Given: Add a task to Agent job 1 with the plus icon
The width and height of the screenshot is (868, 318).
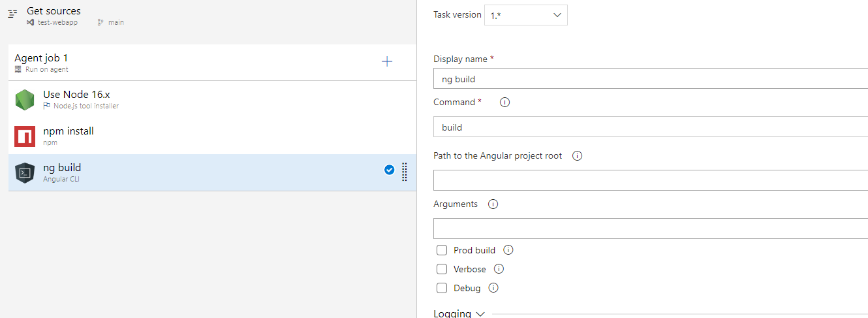Looking at the screenshot, I should tap(387, 61).
